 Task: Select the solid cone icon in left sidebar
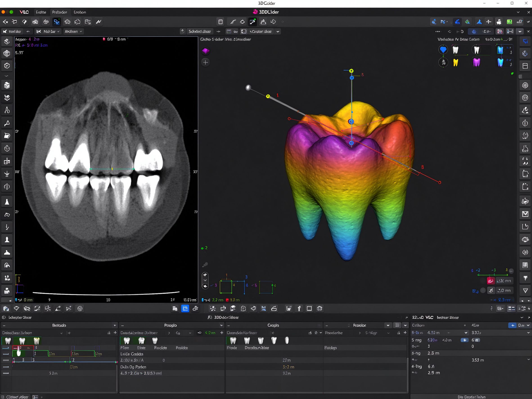(7, 202)
